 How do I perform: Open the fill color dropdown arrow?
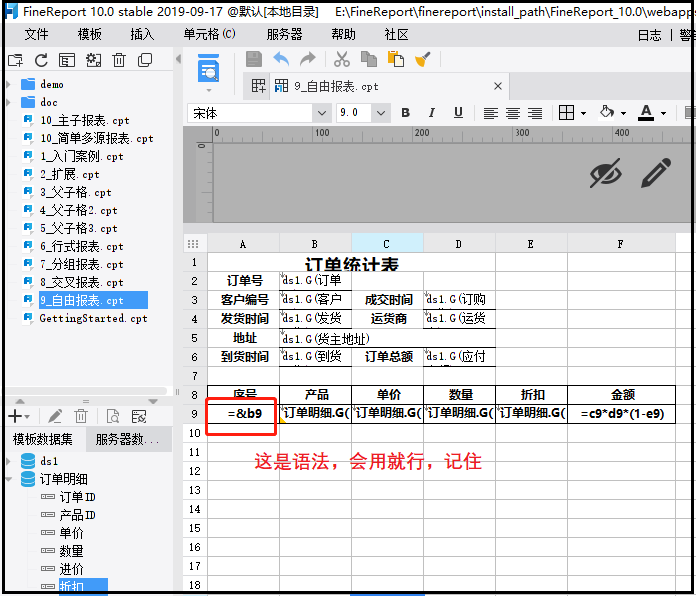[623, 114]
